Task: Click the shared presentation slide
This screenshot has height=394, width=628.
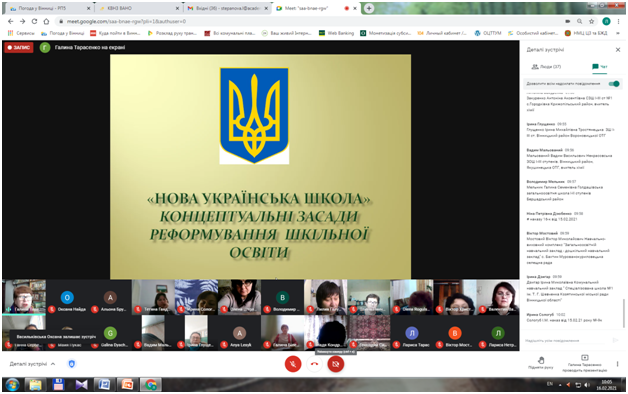Action: tap(260, 167)
